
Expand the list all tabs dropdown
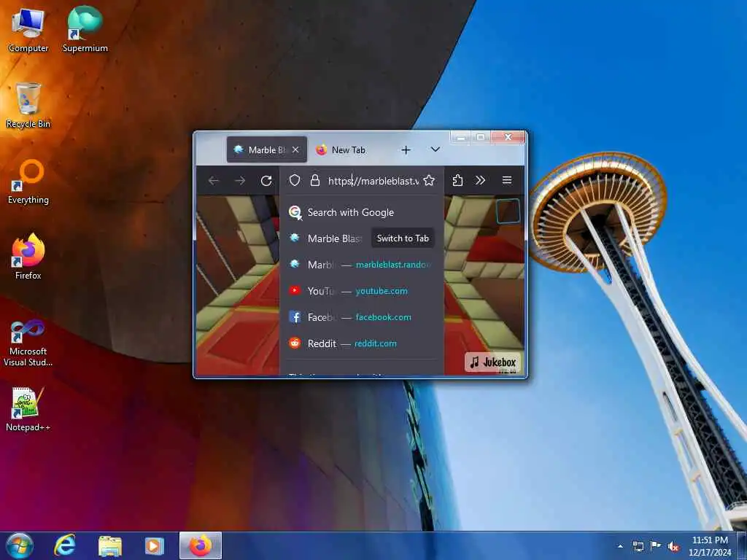point(435,149)
